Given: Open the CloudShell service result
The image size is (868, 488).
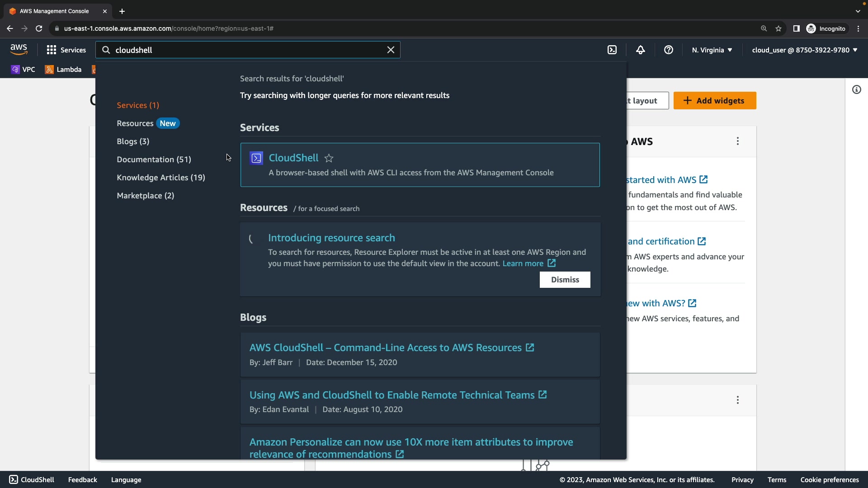Looking at the screenshot, I should tap(293, 158).
